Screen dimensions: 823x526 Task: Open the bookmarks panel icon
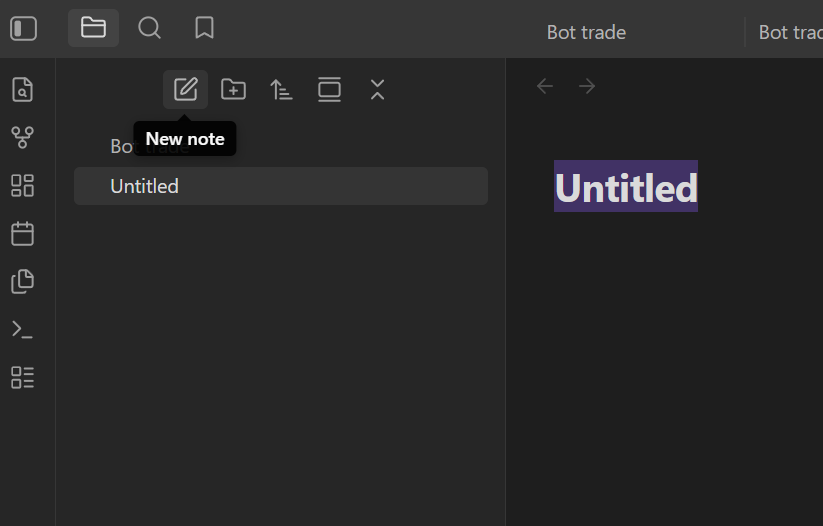point(204,28)
